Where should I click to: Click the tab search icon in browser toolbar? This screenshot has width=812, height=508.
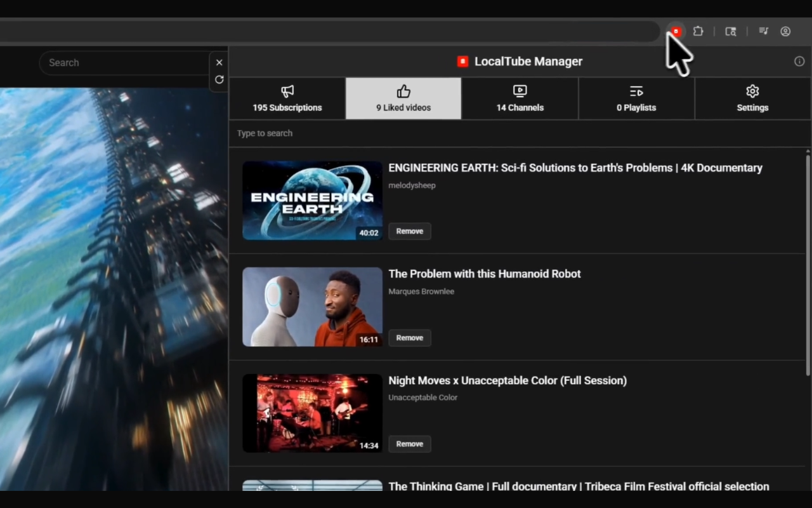coord(731,31)
